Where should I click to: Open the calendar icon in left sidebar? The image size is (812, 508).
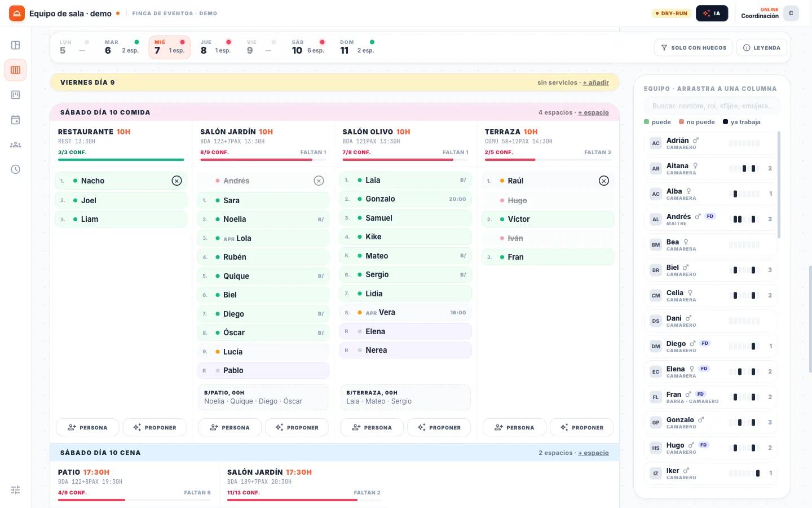[x=16, y=120]
